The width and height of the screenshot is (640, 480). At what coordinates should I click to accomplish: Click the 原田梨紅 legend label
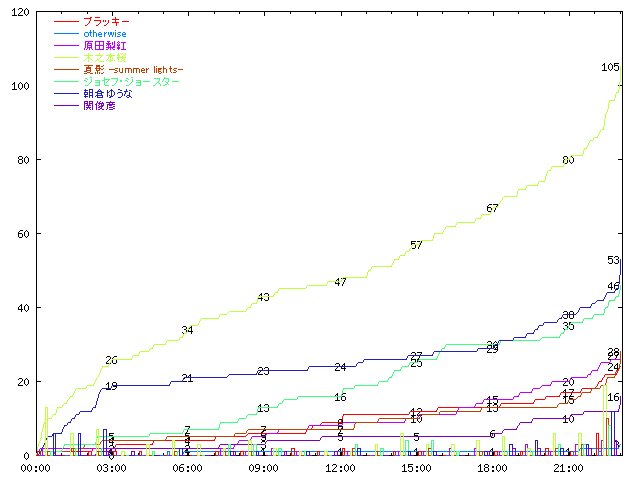coord(106,45)
